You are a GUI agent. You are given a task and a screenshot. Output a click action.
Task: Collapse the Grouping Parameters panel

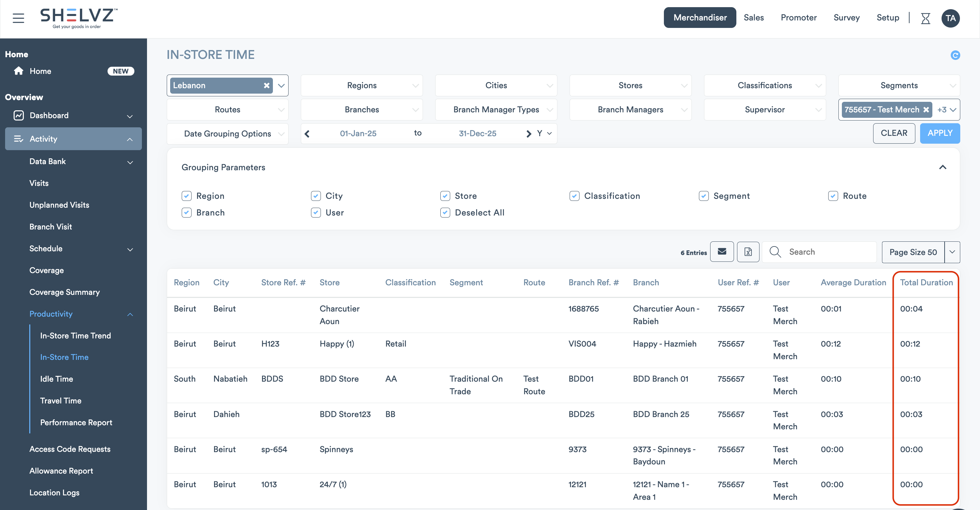(942, 168)
